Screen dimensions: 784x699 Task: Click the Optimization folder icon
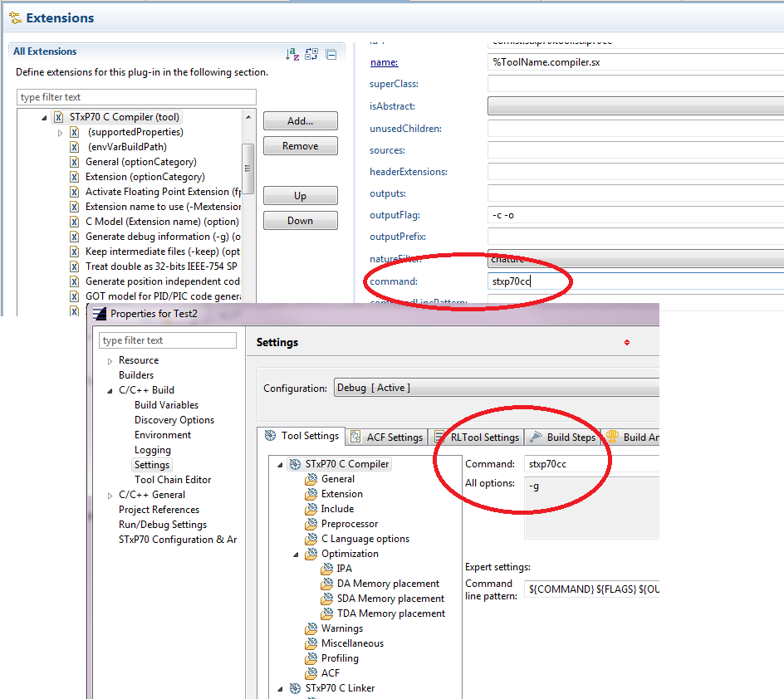click(x=311, y=554)
